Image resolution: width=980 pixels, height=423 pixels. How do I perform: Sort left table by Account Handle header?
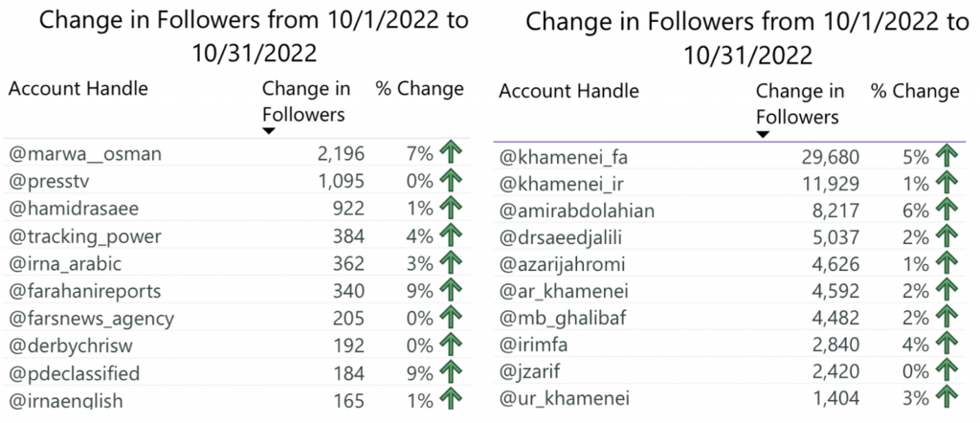(x=78, y=88)
